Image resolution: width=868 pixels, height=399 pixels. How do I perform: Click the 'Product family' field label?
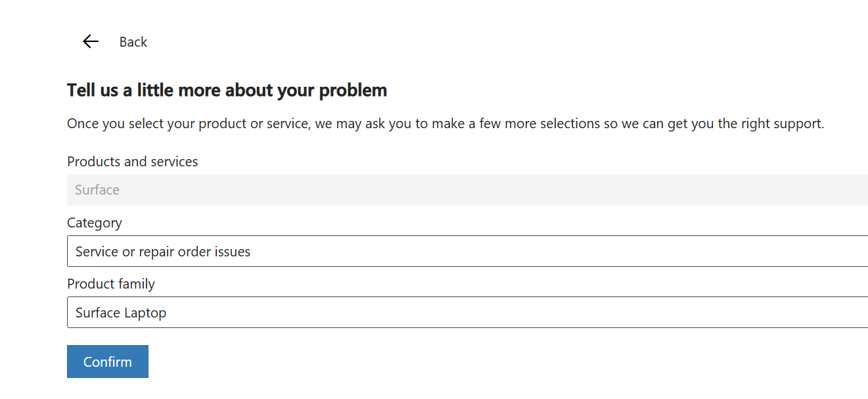tap(111, 284)
